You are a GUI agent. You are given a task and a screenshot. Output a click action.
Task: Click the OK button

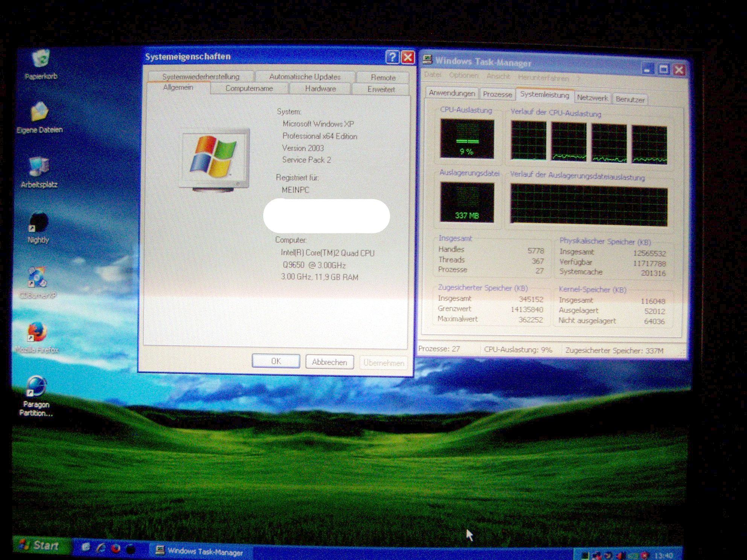(276, 361)
